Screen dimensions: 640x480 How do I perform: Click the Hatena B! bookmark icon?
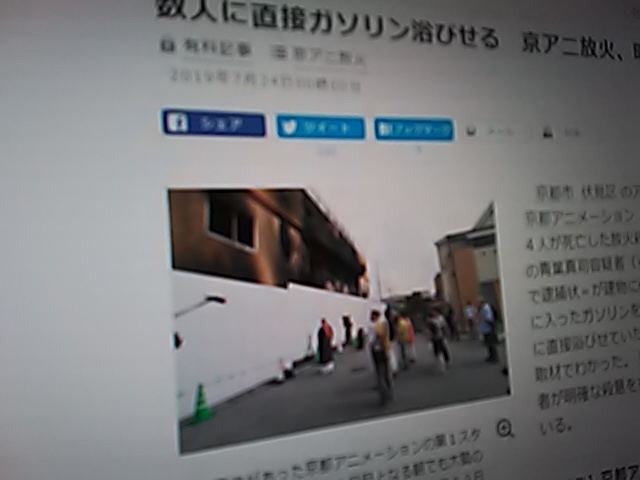pyautogui.click(x=386, y=129)
